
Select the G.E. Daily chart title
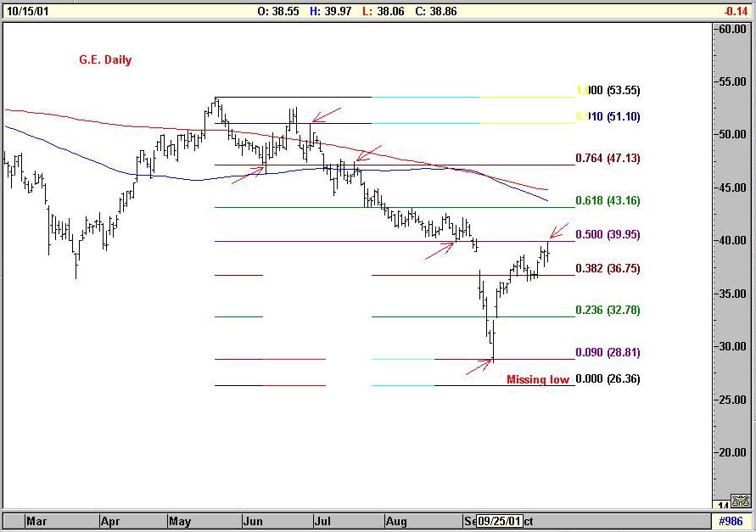(105, 59)
